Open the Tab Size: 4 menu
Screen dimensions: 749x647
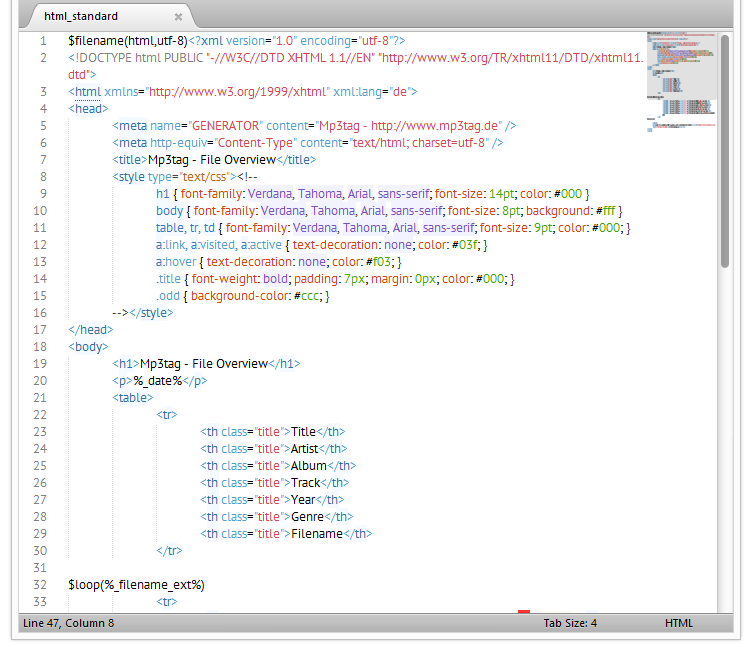[570, 623]
